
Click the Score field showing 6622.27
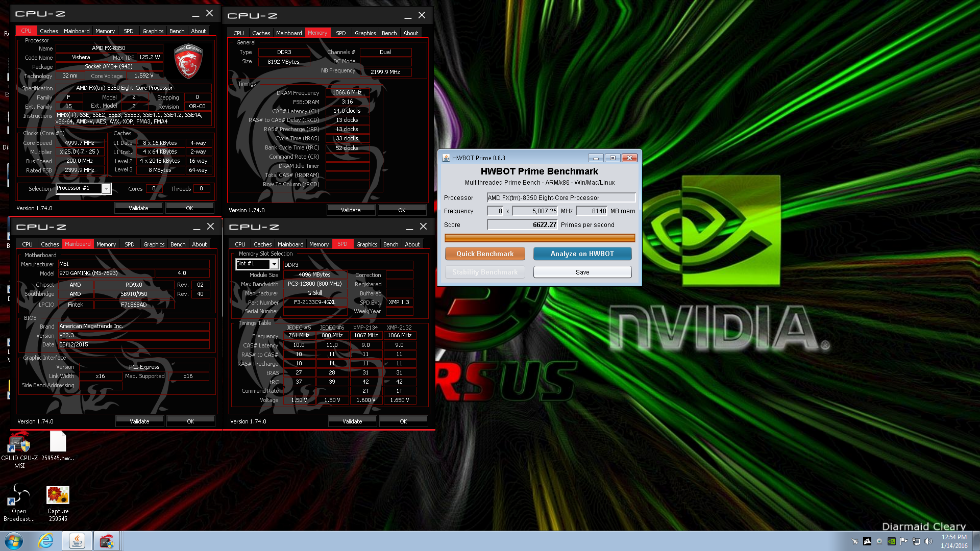pos(522,224)
